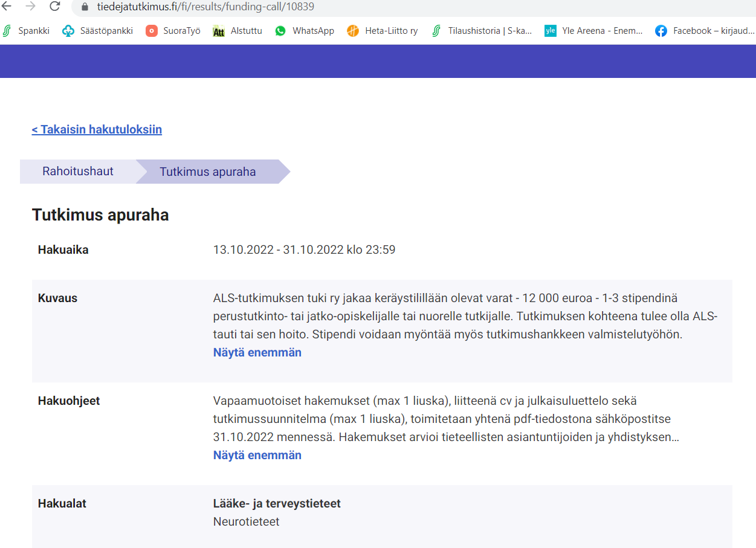Viewport: 756px width, 548px height.
Task: Expand Hakuohjeet with Näytä enemmän
Action: pyautogui.click(x=257, y=455)
